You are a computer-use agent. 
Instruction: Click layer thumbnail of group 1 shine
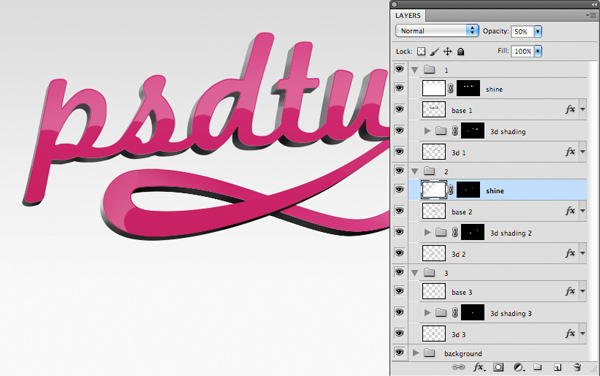pyautogui.click(x=434, y=88)
